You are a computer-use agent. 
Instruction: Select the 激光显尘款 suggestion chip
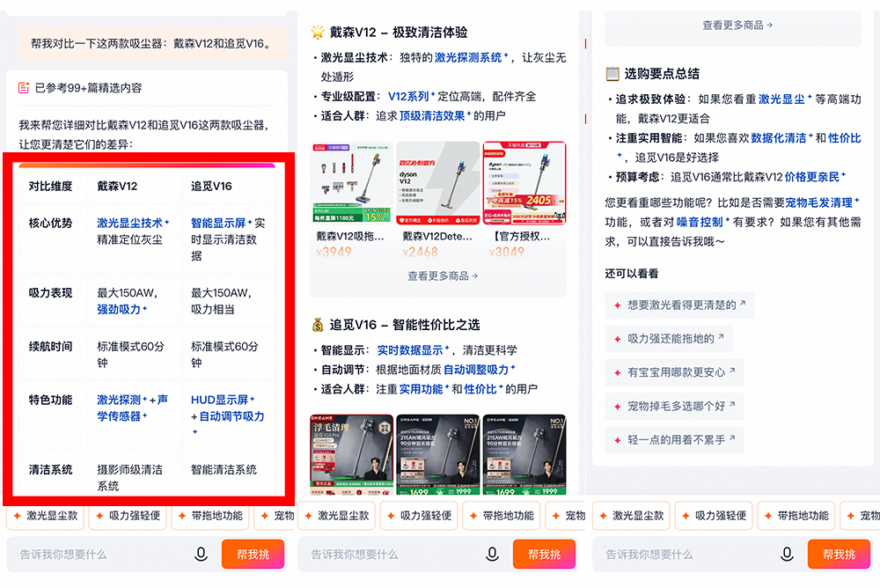(x=45, y=517)
